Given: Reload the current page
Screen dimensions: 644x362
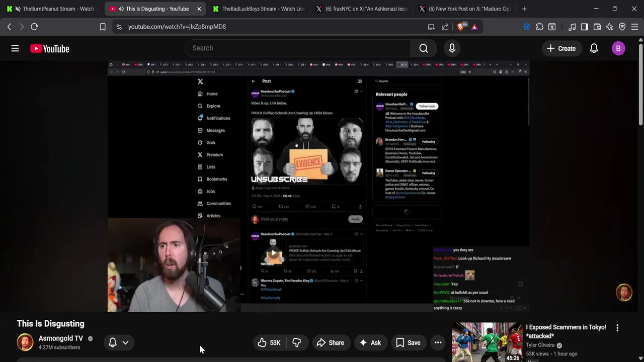Looking at the screenshot, I should pyautogui.click(x=34, y=27).
